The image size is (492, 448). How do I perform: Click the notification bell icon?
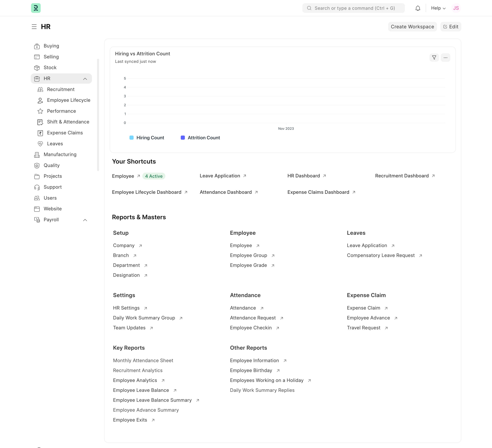click(x=418, y=8)
